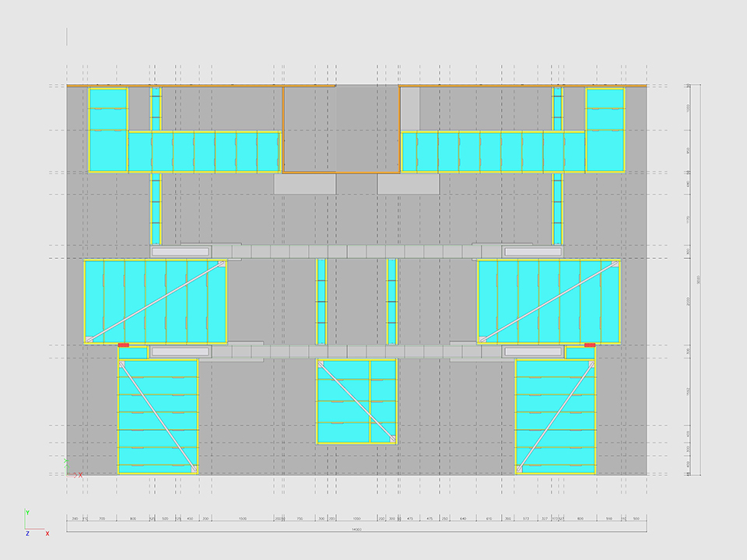
Task: Select the upper-left light gray bar
Action: 181,251
